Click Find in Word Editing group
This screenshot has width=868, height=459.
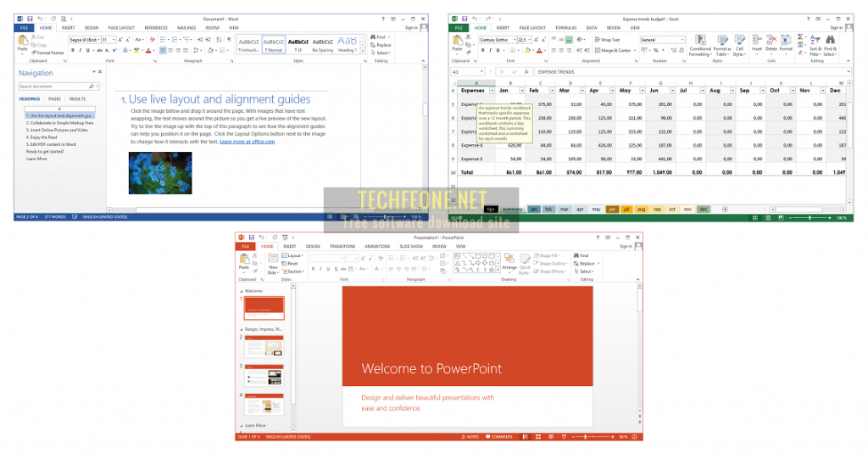[381, 37]
